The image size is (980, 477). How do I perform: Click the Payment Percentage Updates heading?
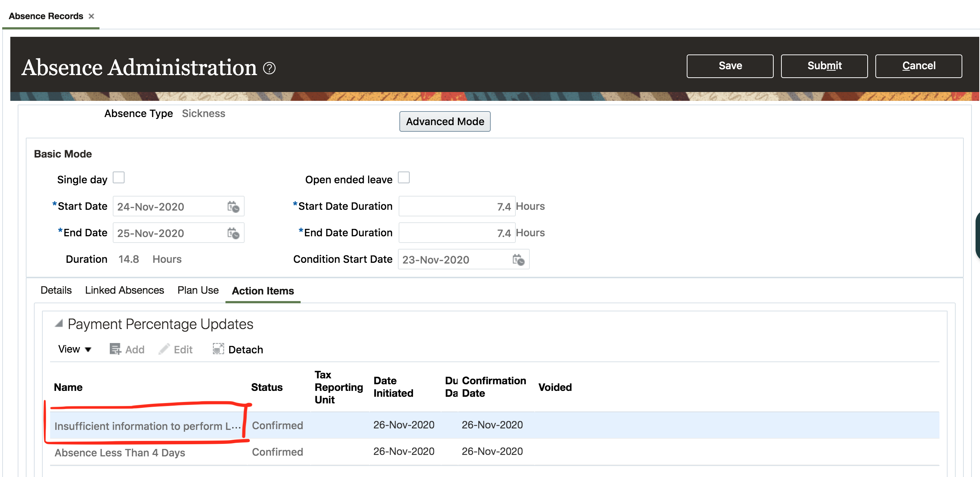[x=160, y=324]
